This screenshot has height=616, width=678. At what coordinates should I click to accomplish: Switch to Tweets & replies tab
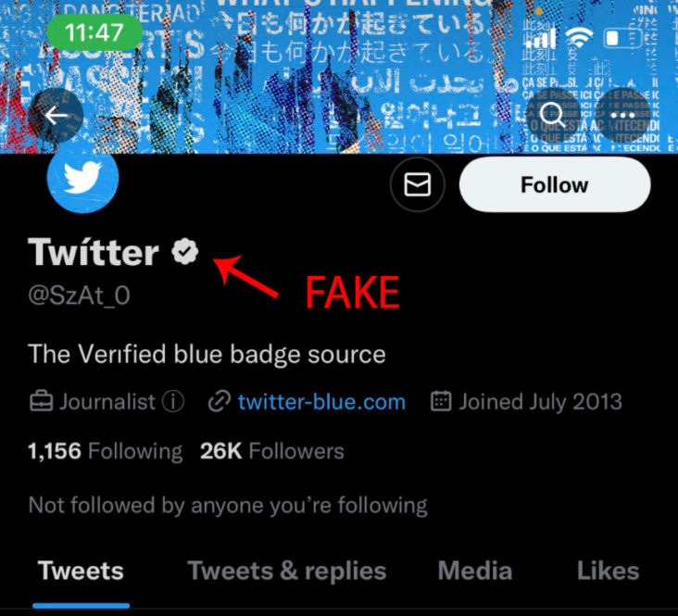pyautogui.click(x=287, y=571)
